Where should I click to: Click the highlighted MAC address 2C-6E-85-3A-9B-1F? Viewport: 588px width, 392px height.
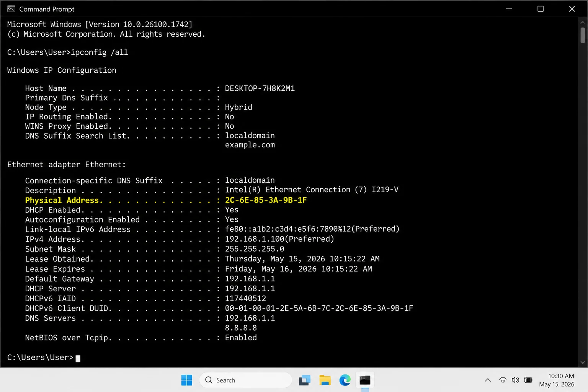[266, 200]
